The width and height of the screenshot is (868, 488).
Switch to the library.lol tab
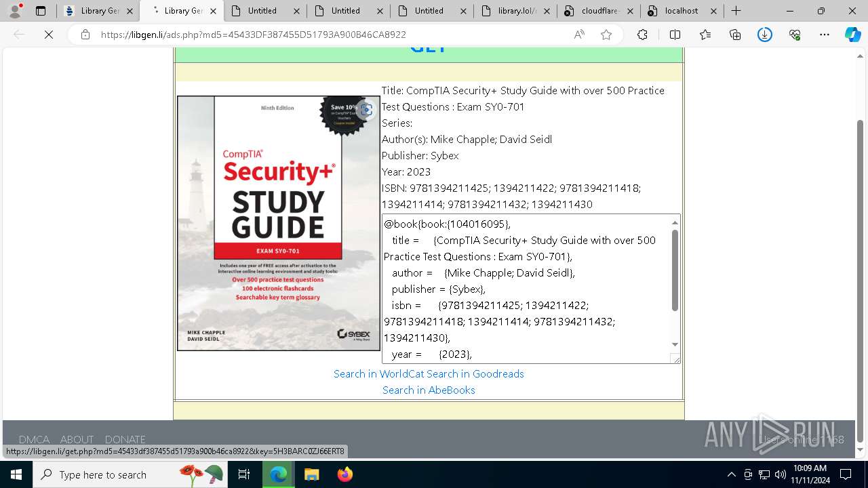coord(516,11)
